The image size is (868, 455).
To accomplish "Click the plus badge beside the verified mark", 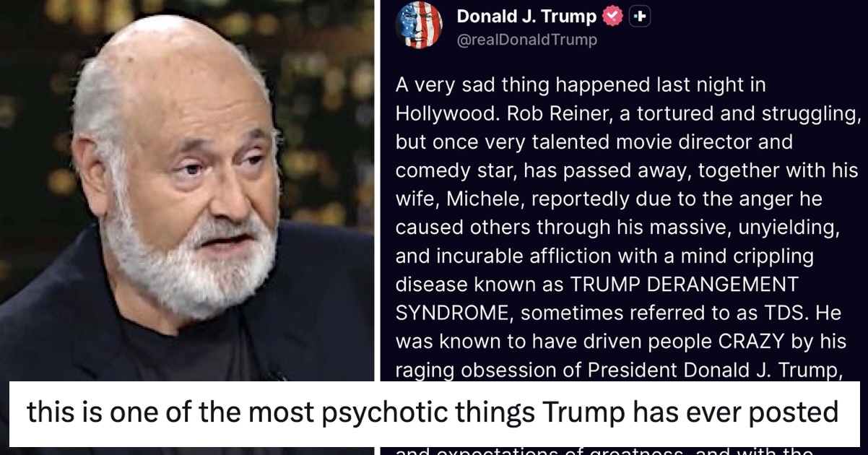I will click(640, 17).
